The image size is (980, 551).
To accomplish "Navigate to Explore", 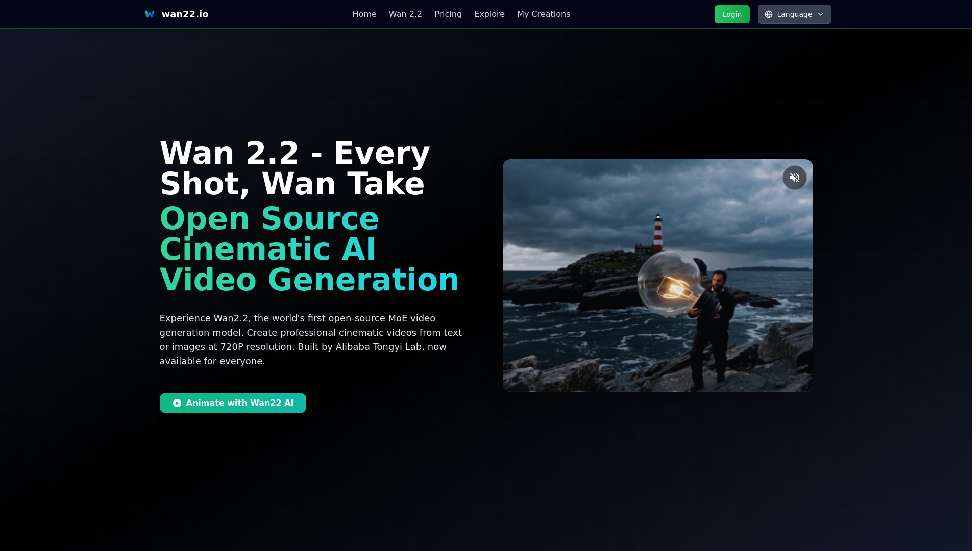I will 489,14.
